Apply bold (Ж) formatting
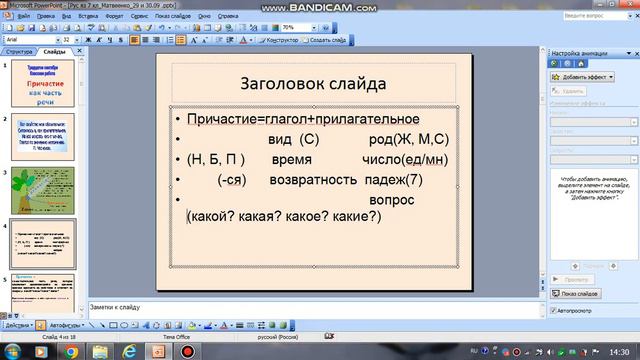 click(x=88, y=40)
